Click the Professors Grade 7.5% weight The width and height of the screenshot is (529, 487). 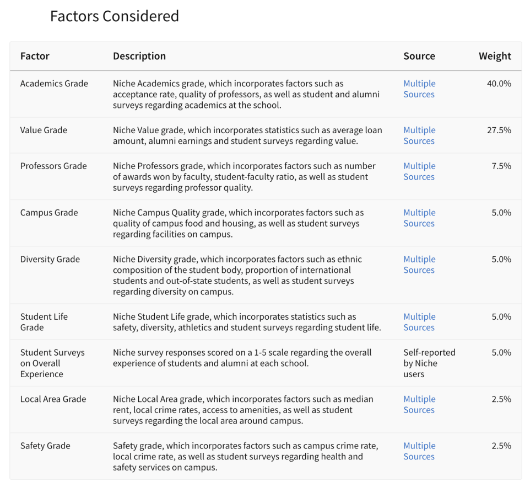point(501,166)
